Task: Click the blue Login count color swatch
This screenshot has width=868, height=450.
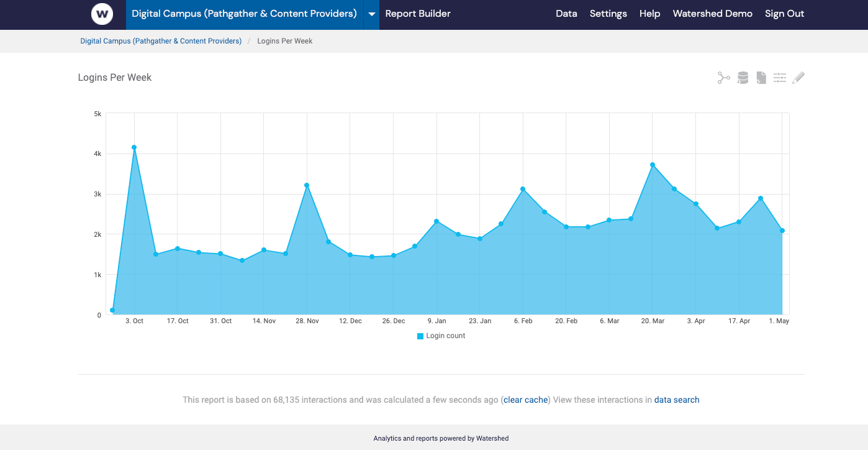Action: click(x=420, y=336)
